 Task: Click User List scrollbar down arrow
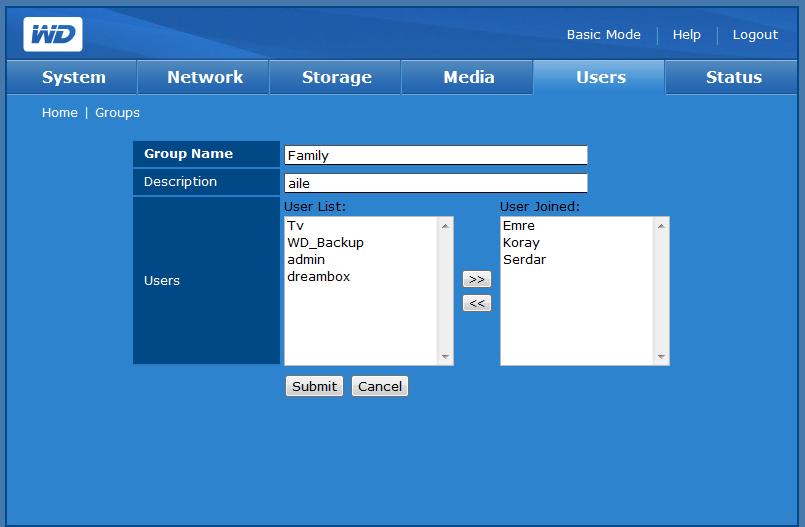tap(445, 356)
